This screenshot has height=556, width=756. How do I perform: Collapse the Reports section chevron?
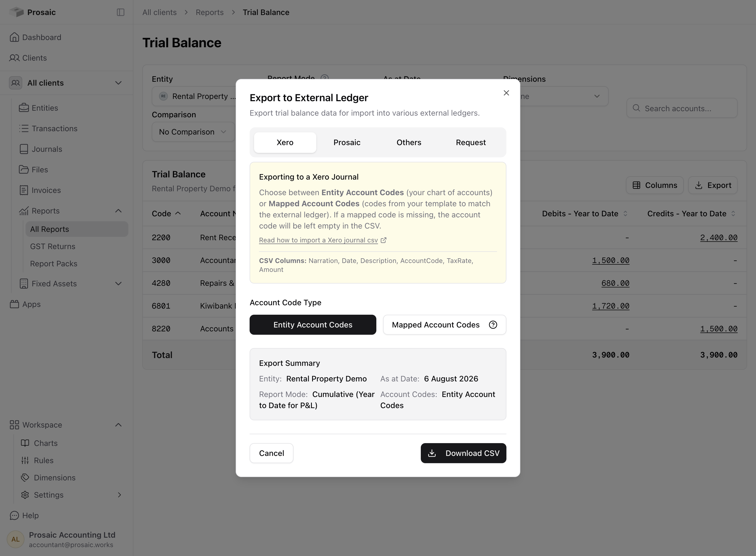[x=118, y=211]
